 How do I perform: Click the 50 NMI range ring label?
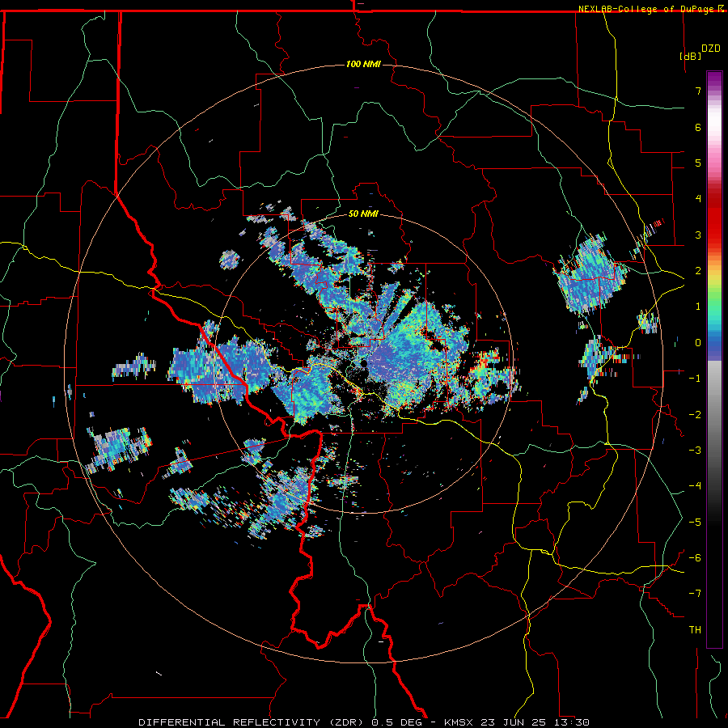coord(363,214)
